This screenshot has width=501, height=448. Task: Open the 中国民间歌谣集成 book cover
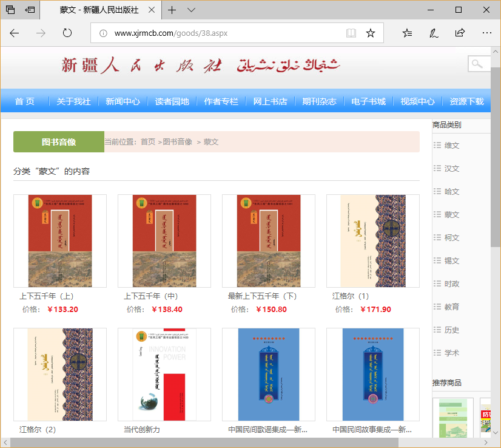pos(269,375)
